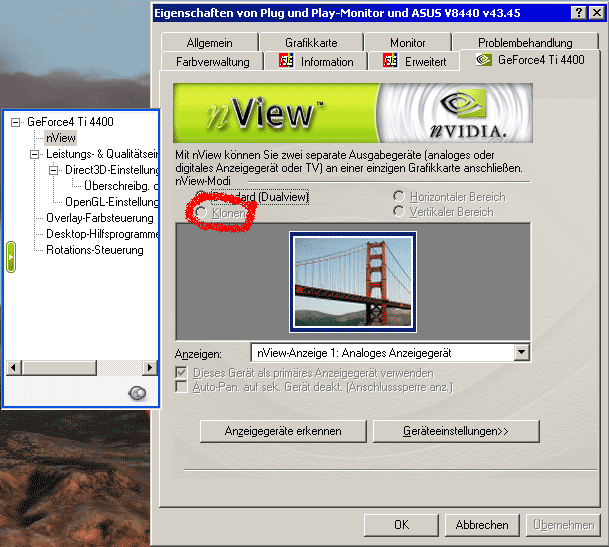The width and height of the screenshot is (609, 547).
Task: Select Desktop-Hilfsprogramme in the tree
Action: coord(102,234)
